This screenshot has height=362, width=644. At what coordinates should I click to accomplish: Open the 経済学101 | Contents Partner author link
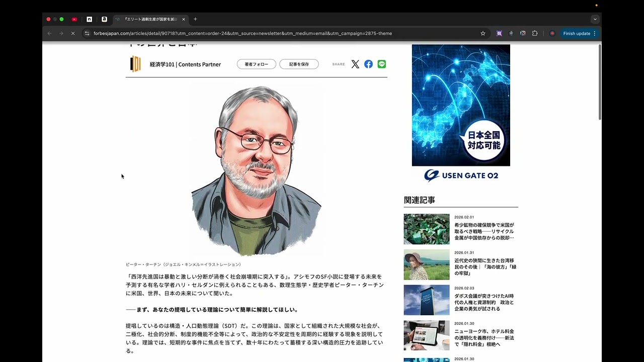pos(185,64)
